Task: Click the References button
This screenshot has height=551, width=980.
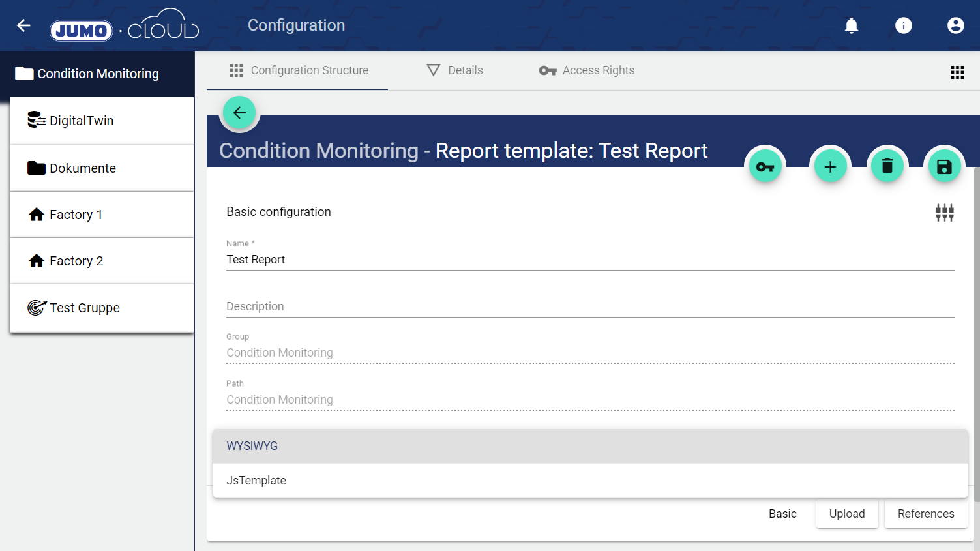Action: click(925, 514)
